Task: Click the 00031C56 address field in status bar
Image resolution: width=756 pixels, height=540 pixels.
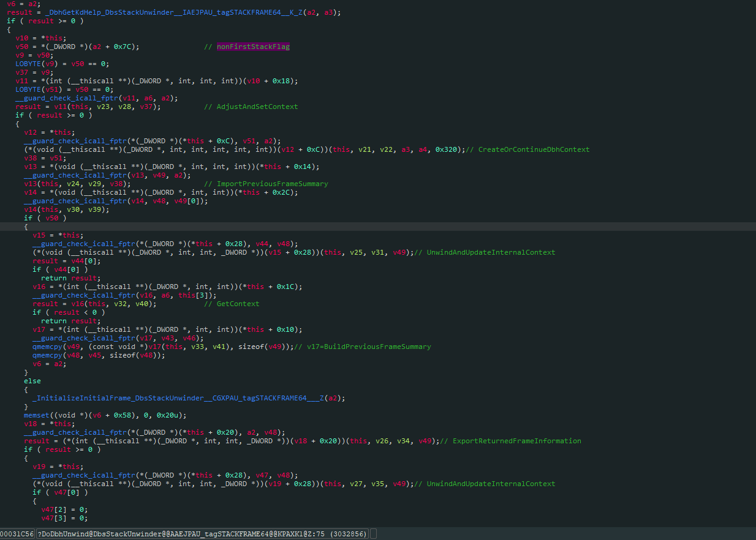Action: click(17, 534)
